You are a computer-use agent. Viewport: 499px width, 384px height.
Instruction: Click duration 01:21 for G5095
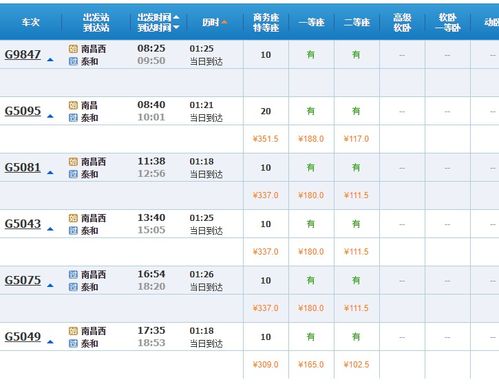point(201,105)
